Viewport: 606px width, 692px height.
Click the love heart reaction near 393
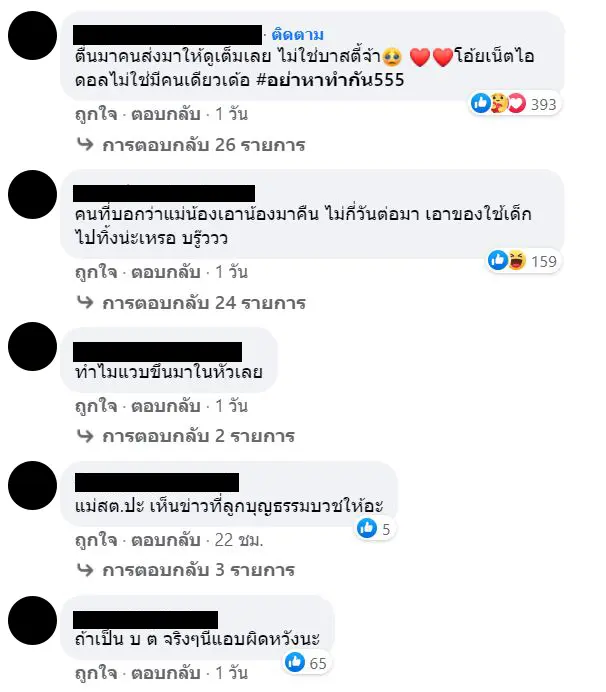tap(516, 103)
